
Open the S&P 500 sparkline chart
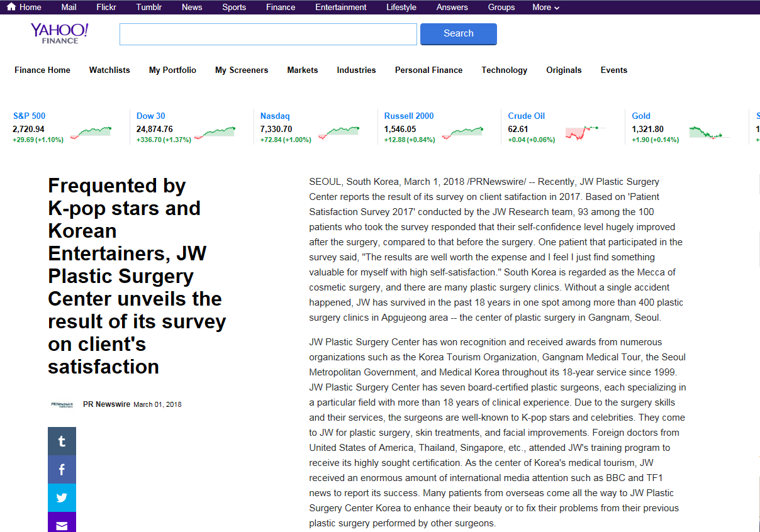click(91, 132)
